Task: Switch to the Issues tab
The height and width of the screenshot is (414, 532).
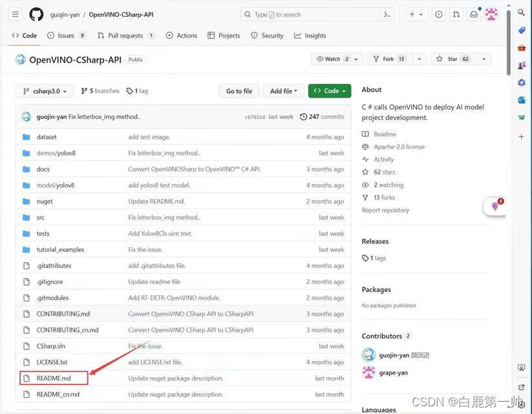Action: click(x=66, y=36)
